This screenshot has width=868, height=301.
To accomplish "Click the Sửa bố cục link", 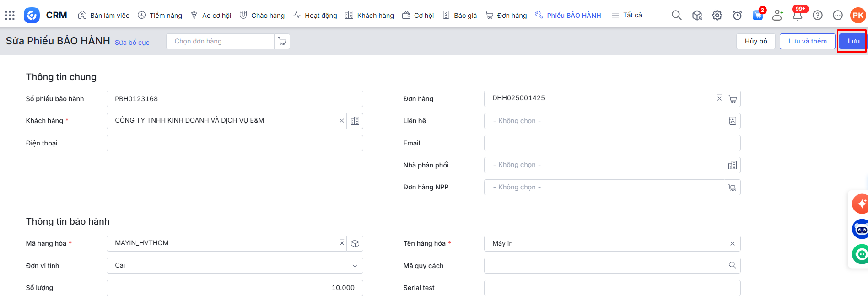I will click(132, 43).
